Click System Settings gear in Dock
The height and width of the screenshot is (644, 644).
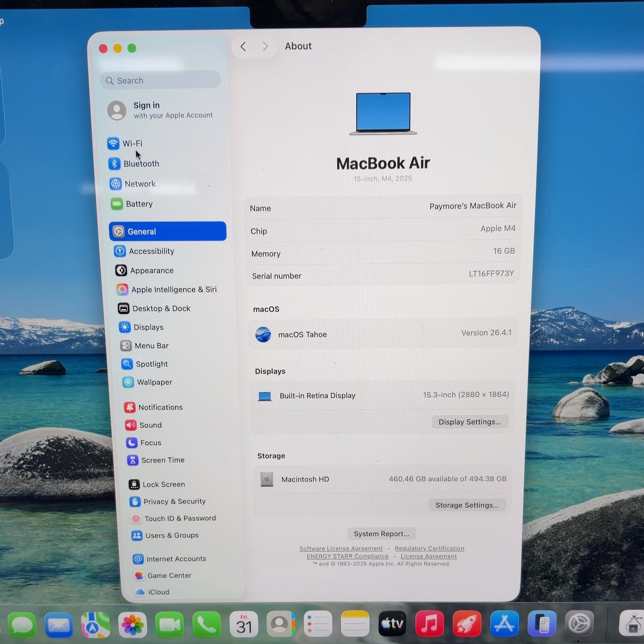pos(579,623)
